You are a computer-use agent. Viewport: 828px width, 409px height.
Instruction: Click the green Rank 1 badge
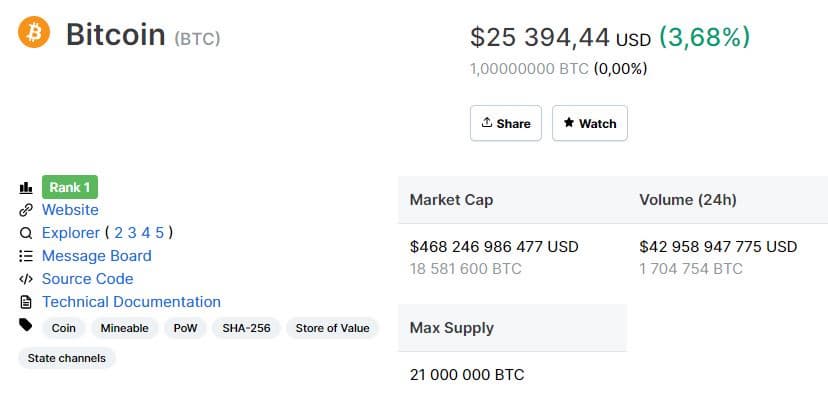click(70, 187)
